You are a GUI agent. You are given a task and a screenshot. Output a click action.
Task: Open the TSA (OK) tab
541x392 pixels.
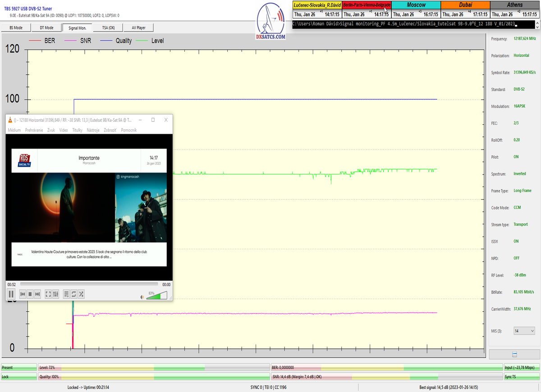(x=108, y=27)
